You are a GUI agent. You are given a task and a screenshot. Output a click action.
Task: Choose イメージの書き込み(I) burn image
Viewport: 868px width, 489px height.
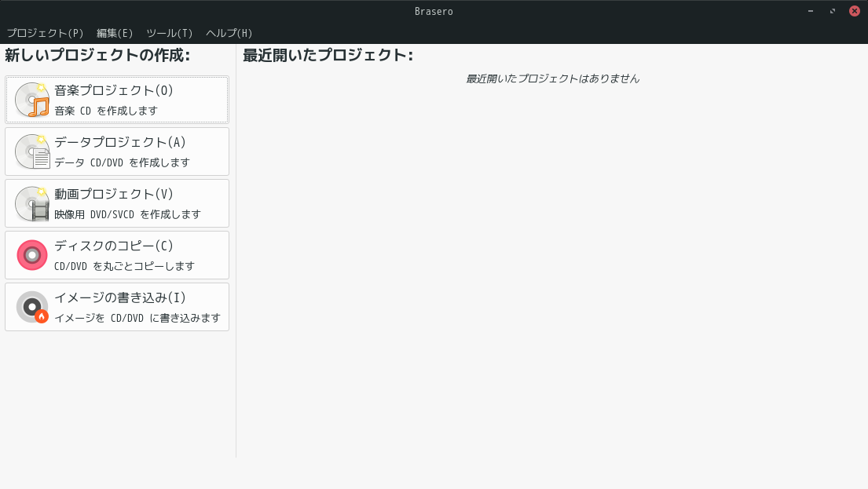(x=117, y=307)
